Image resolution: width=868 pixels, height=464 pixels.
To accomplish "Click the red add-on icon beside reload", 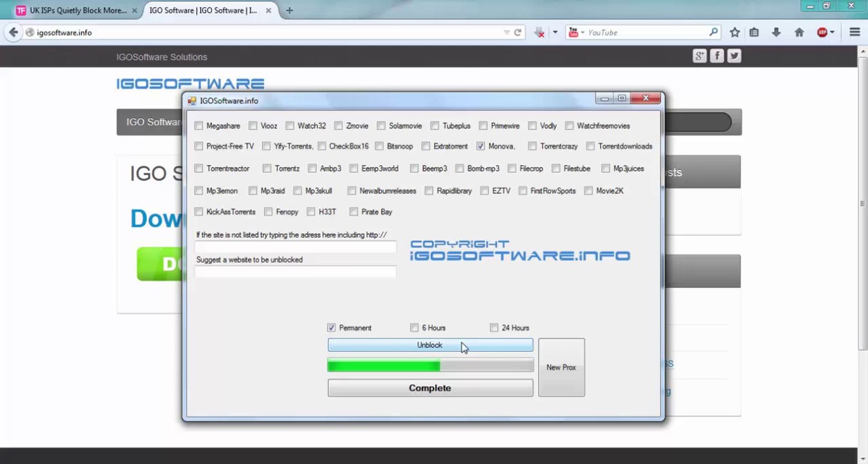I will (x=539, y=32).
